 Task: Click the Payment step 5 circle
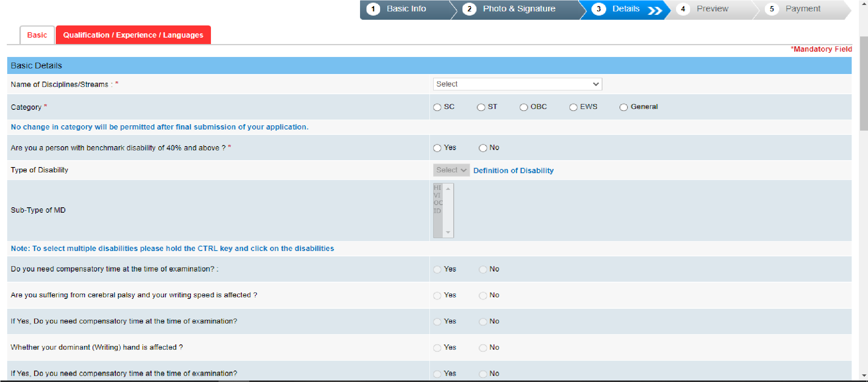(772, 9)
